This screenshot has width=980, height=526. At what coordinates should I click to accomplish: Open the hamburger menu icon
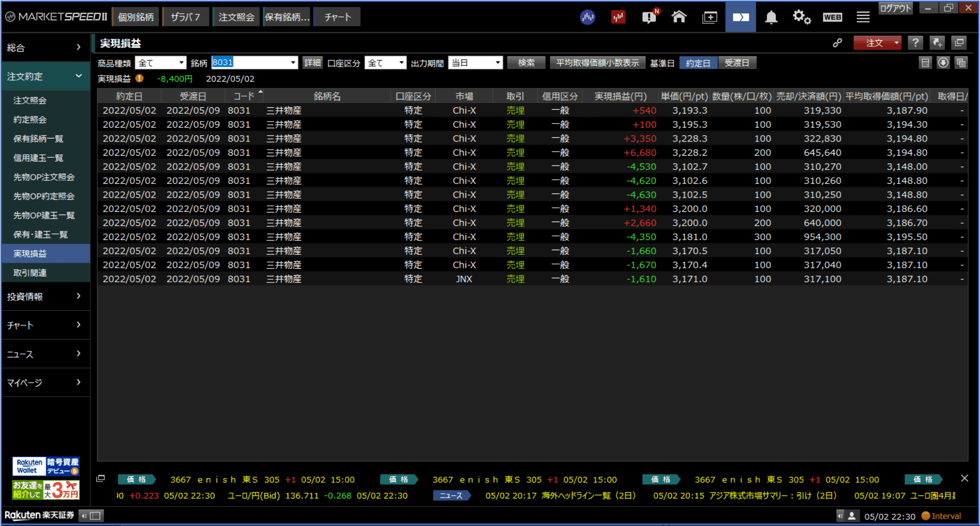pyautogui.click(x=863, y=17)
